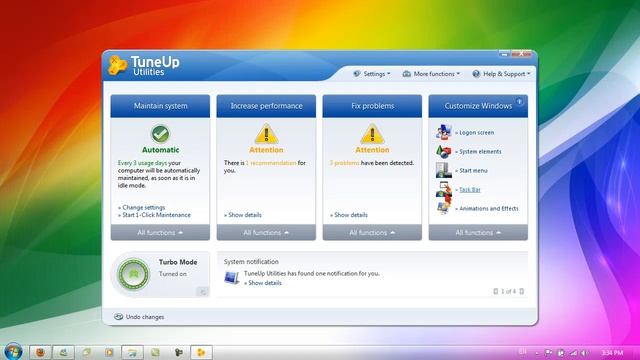Click the Increase performance warning triangle
The height and width of the screenshot is (360, 640).
coord(266,133)
